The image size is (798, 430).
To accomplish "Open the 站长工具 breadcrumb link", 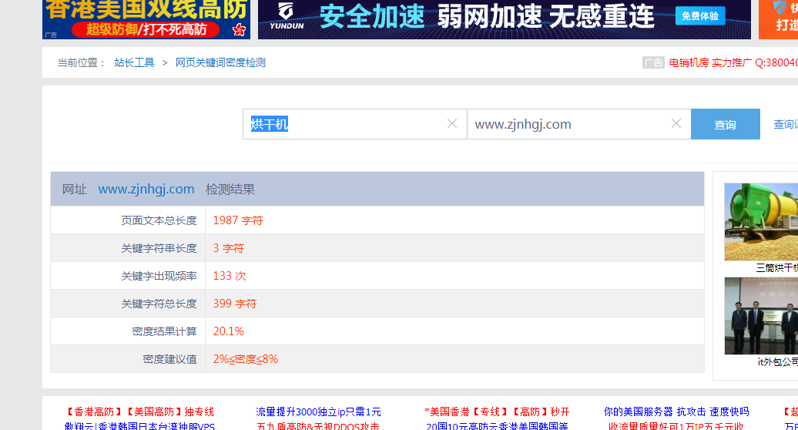I will pos(134,63).
